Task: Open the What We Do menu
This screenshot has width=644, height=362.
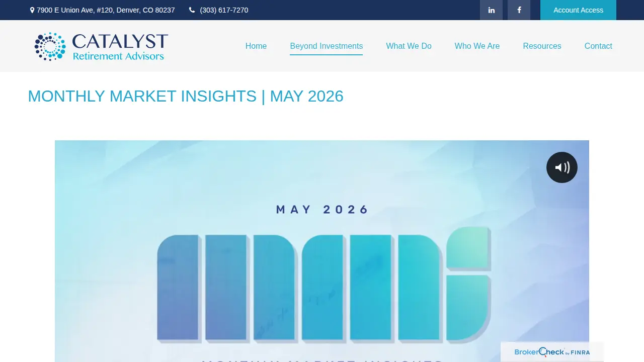Action: [409, 46]
